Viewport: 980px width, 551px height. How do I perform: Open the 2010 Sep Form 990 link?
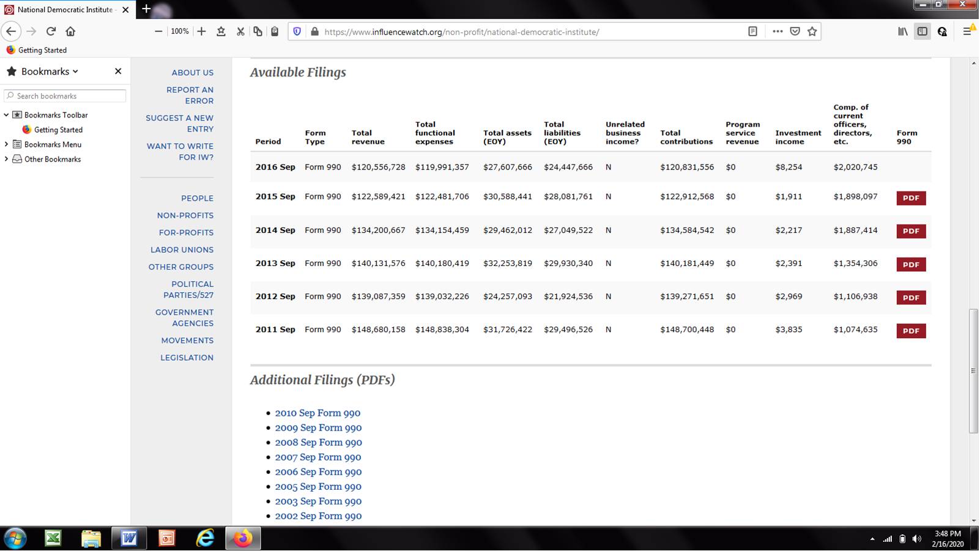(x=317, y=413)
